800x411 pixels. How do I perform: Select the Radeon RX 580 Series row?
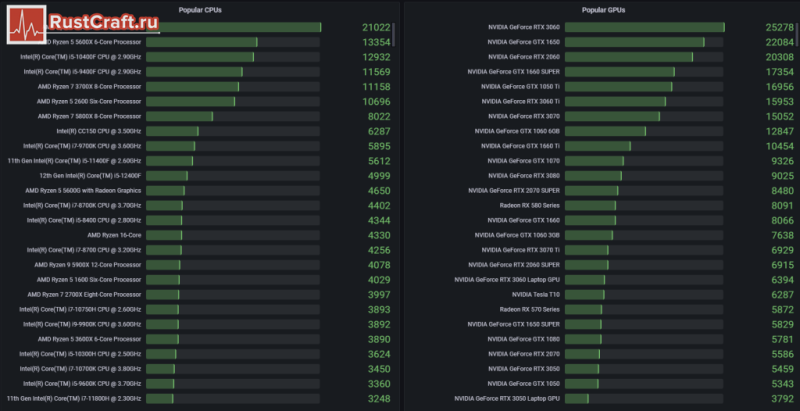pyautogui.click(x=646, y=206)
